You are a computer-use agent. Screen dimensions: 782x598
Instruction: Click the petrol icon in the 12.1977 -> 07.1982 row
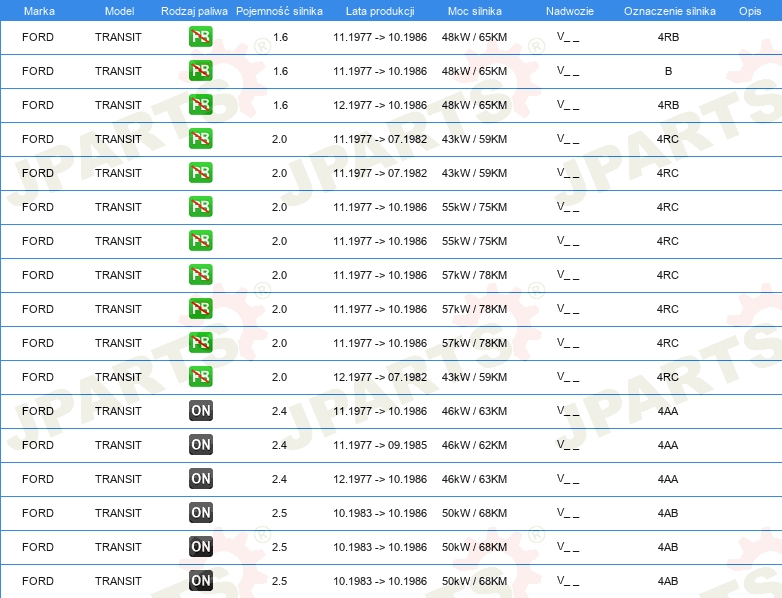(x=200, y=377)
